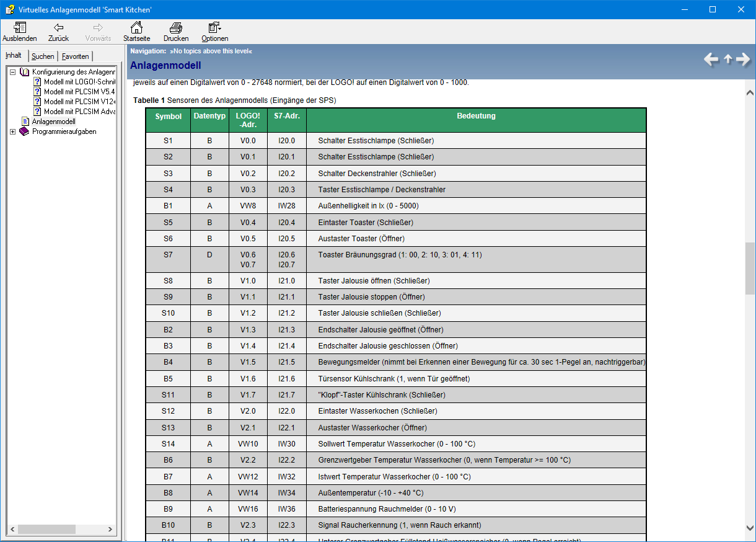
Task: Open the Modell mit PLCSIM V5.4 topic
Action: point(80,92)
